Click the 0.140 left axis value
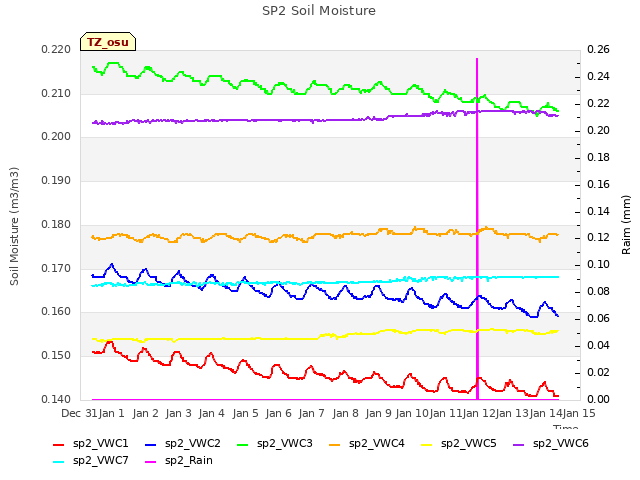Viewport: 640px width, 480px height. pos(56,399)
